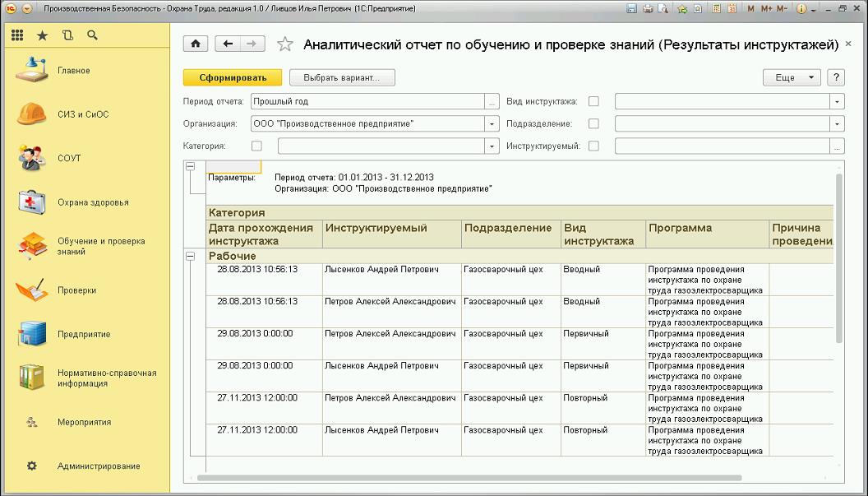868x496 pixels.
Task: Enable the Вид инструктажа filter checkbox
Action: click(x=593, y=102)
